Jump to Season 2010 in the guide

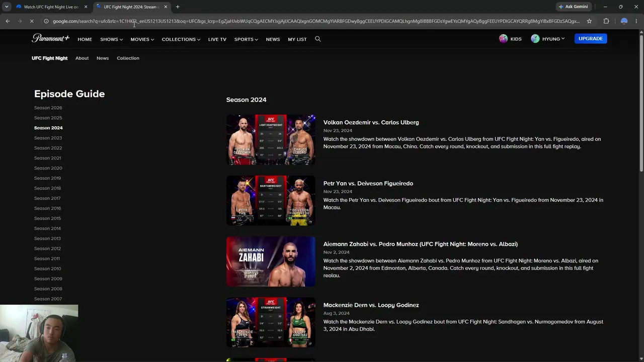pyautogui.click(x=48, y=268)
